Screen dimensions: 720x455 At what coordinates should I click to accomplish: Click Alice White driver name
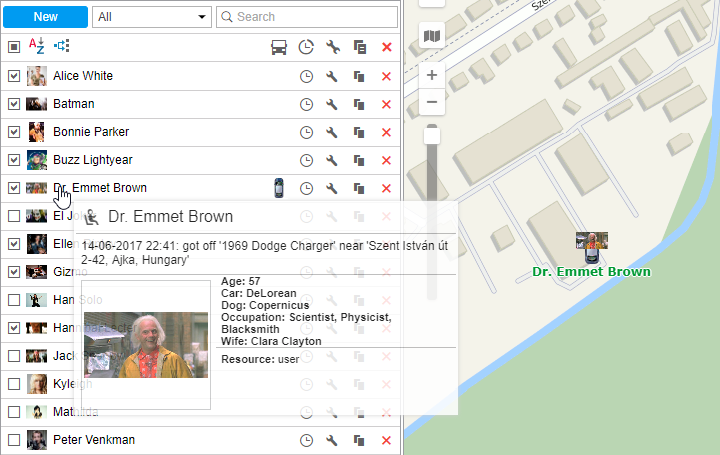83,76
